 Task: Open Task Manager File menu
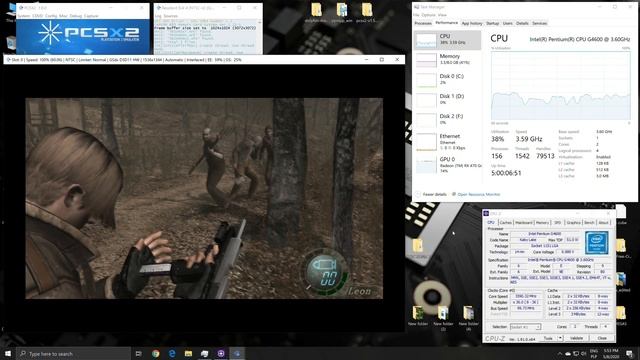(416, 15)
